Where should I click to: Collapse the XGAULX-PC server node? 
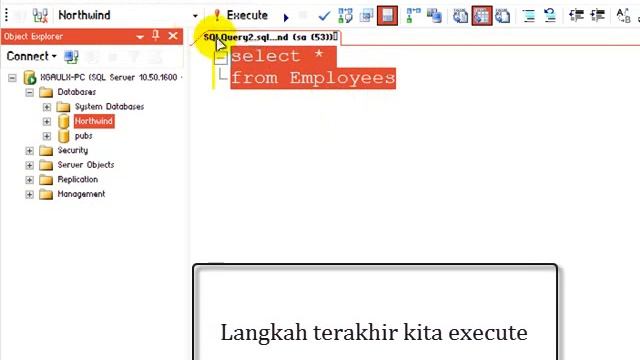12,78
